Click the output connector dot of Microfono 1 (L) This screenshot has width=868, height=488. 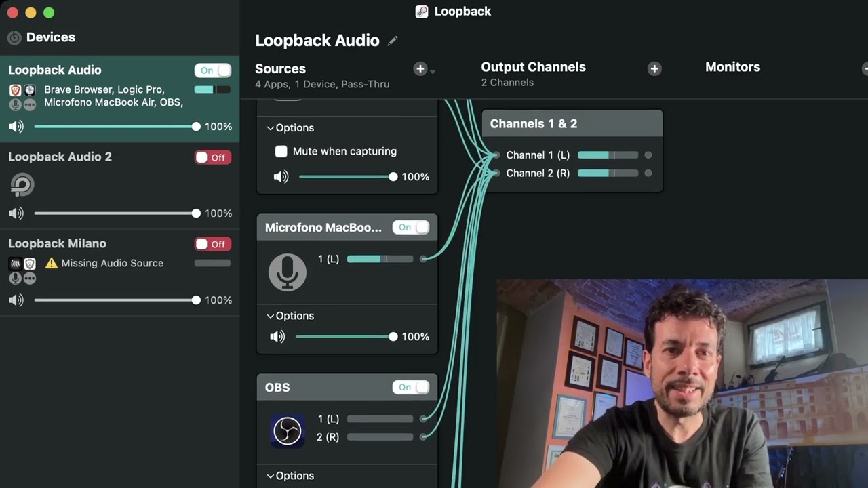424,259
